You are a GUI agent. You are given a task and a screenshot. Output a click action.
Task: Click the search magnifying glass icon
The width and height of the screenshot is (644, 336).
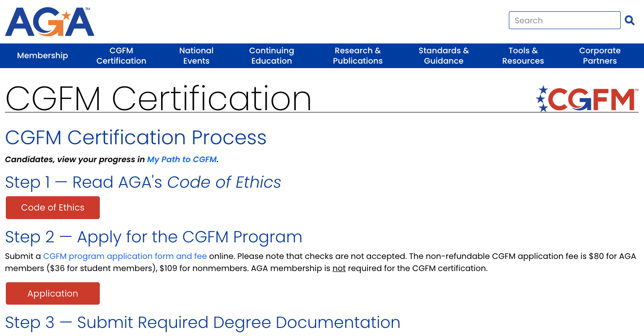click(x=629, y=20)
